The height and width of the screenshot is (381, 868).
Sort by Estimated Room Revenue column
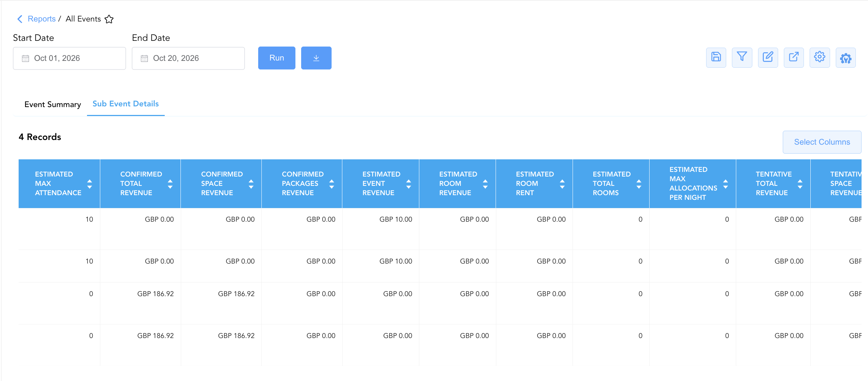pos(485,184)
